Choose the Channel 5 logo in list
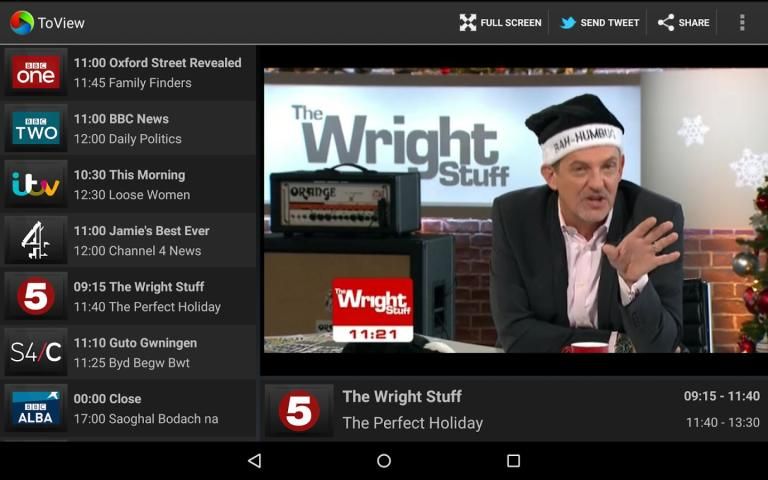 [x=36, y=296]
